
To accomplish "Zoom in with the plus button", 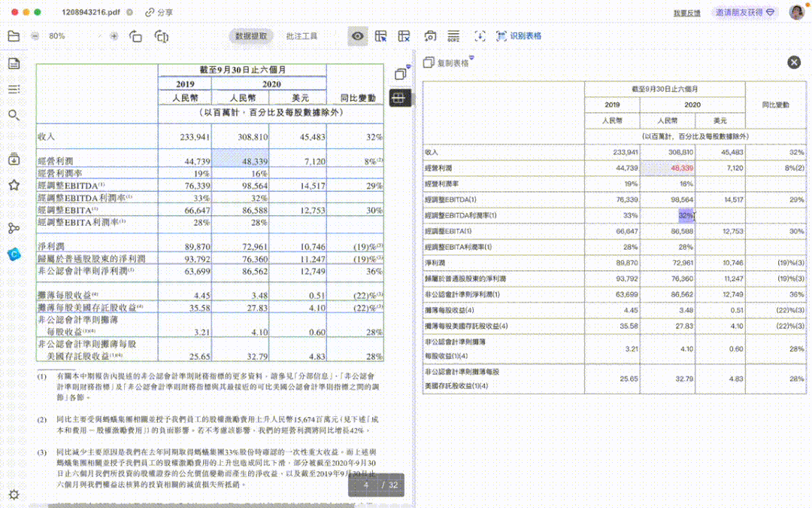I will click(x=114, y=36).
